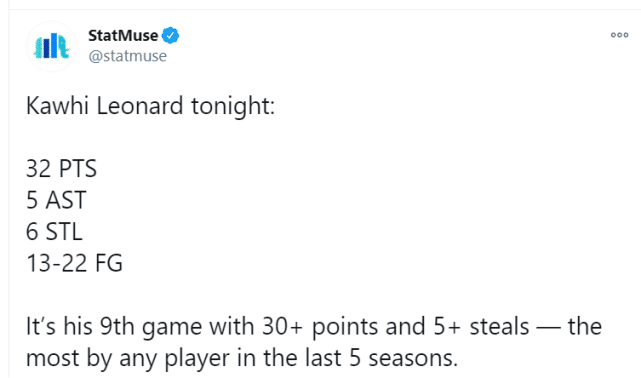Click the word "tonight:" in the tweet
Viewport: 641px width, 378px height.
233,107
